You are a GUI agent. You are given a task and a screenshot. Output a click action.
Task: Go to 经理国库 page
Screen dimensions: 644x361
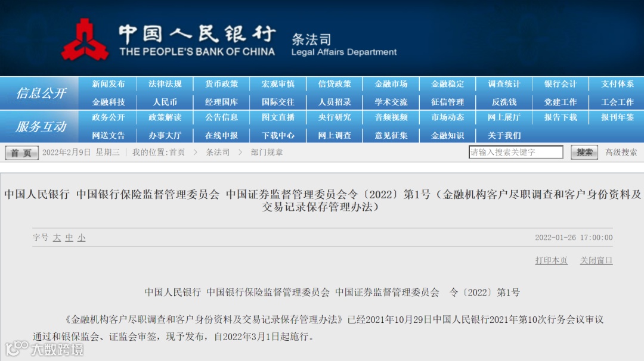[221, 102]
